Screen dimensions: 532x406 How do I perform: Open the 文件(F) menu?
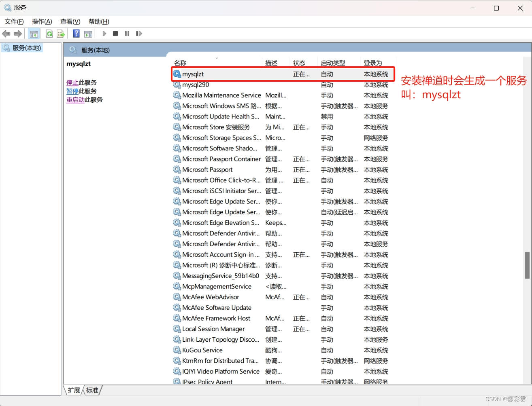point(14,21)
